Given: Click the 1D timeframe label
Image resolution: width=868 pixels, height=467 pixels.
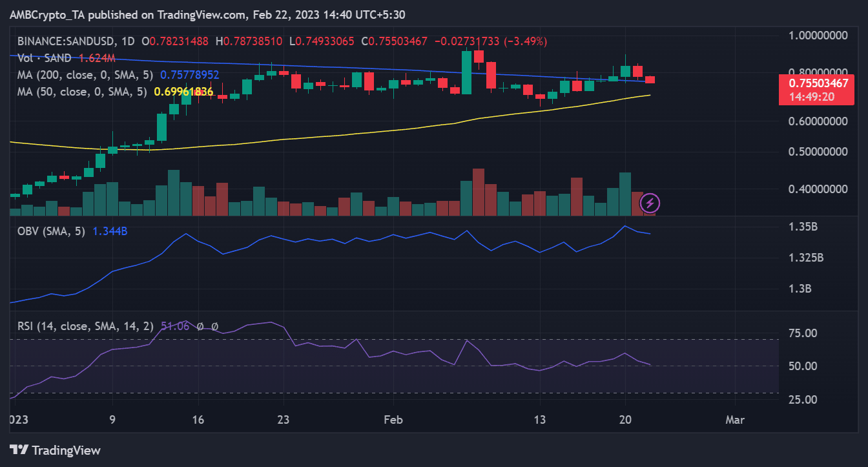Looking at the screenshot, I should click(x=128, y=41).
